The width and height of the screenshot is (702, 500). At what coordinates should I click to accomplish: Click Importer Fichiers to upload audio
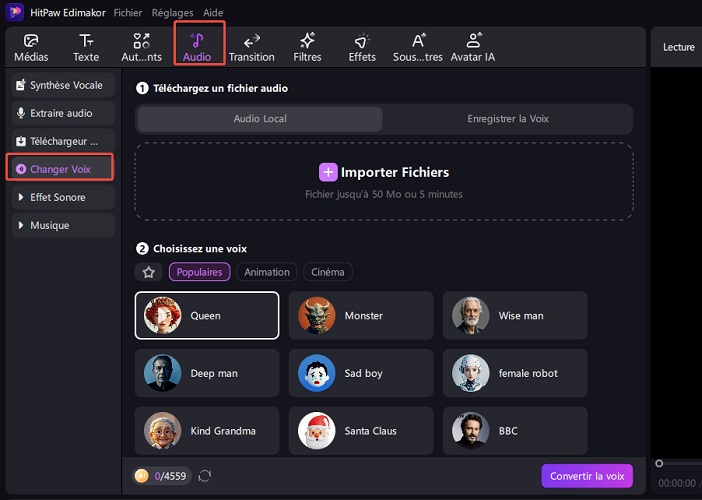384,172
